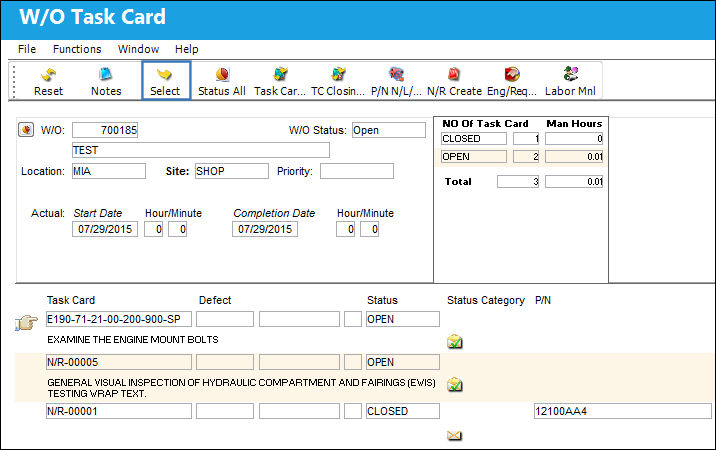716x450 pixels.
Task: Click the Site field SHOP
Action: (232, 171)
